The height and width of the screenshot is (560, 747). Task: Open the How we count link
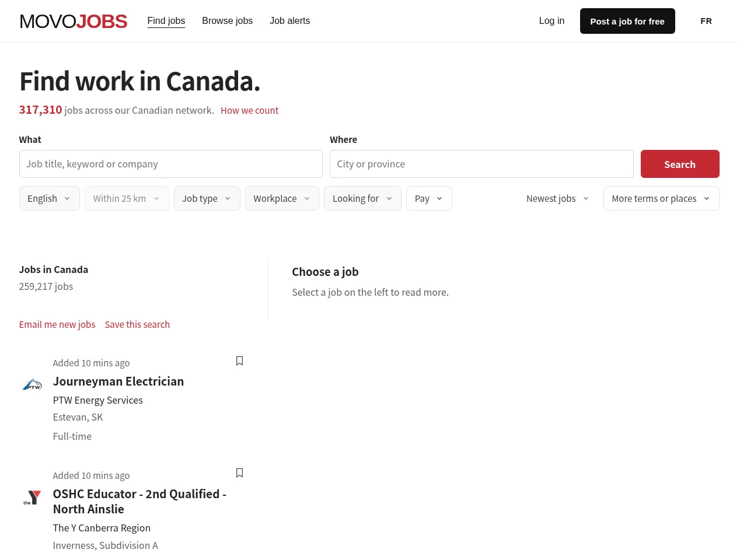click(x=249, y=110)
